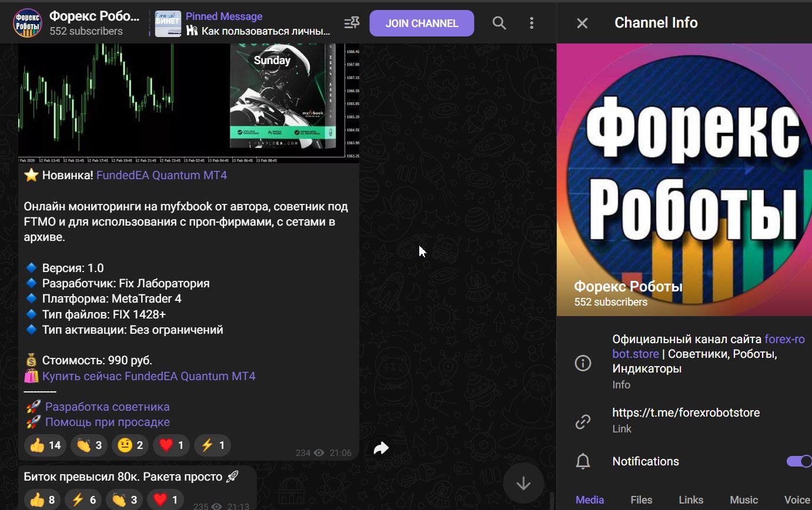The image size is (812, 510).
Task: Click the clapping reaction on the Биток message
Action: (x=124, y=499)
